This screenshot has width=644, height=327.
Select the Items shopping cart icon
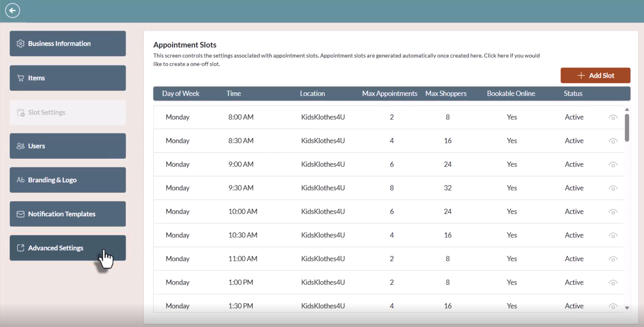click(21, 78)
